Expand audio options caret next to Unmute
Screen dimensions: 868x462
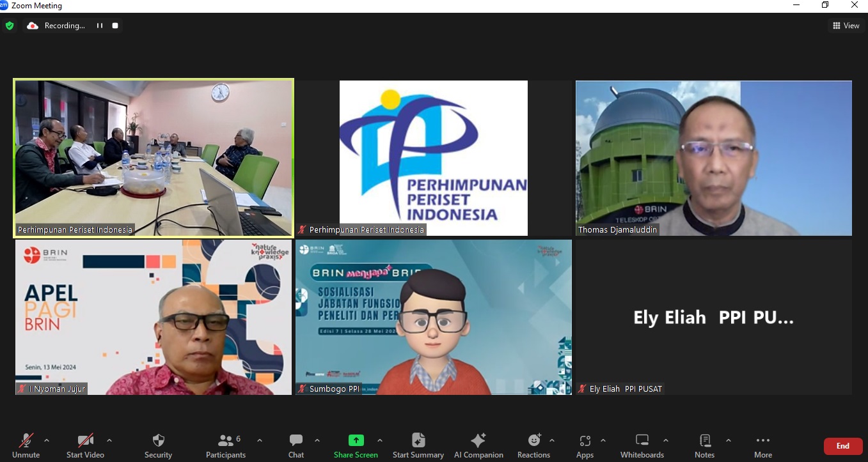pyautogui.click(x=47, y=440)
